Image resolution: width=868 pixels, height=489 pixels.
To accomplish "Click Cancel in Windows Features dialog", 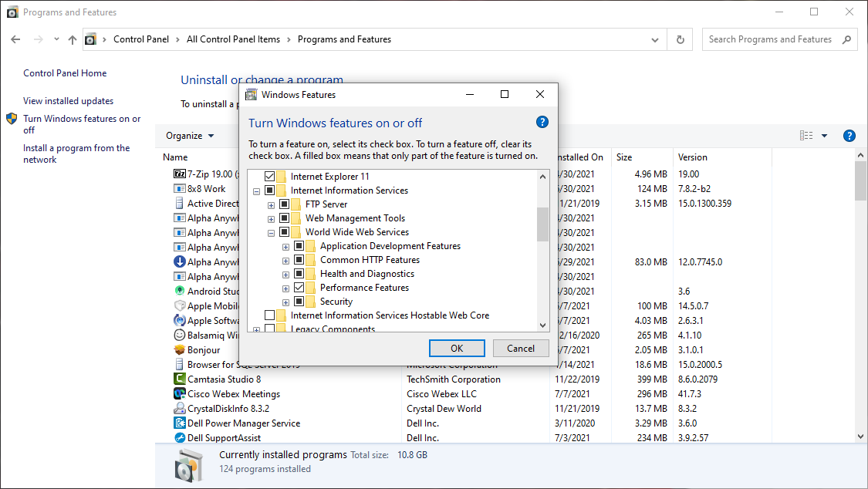I will [521, 349].
